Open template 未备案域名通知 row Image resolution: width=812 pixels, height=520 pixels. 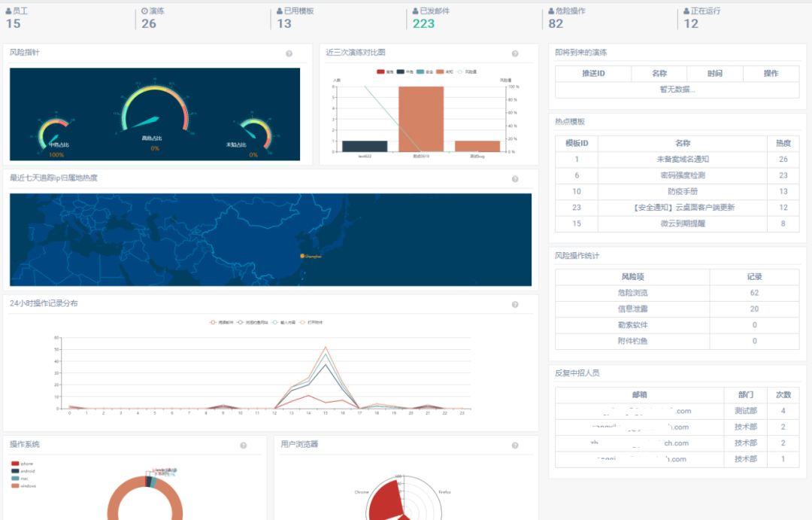point(682,160)
